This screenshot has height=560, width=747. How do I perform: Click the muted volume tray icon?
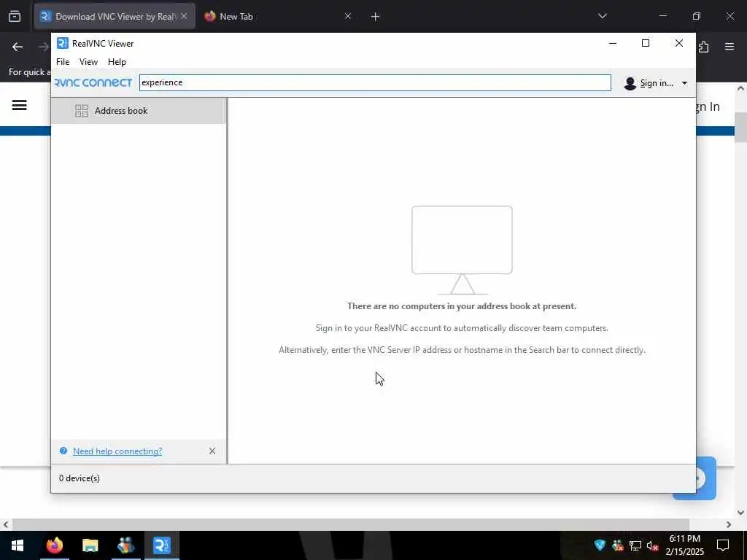tap(652, 545)
